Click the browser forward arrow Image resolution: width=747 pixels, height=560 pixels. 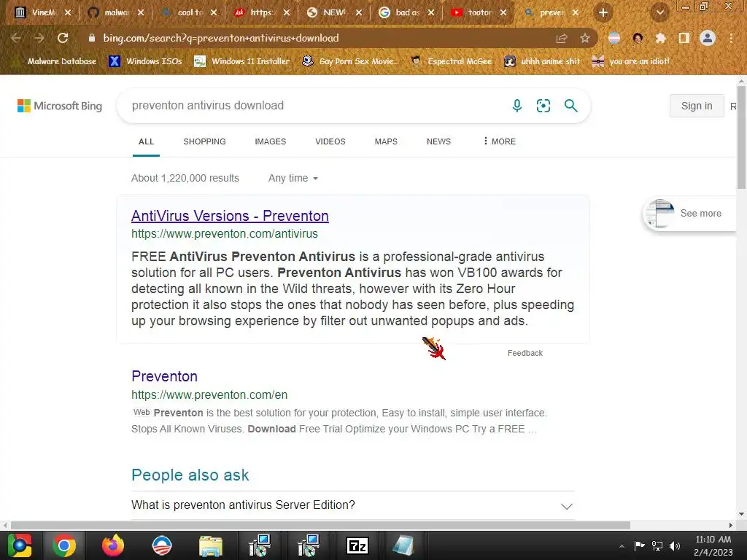click(x=39, y=38)
